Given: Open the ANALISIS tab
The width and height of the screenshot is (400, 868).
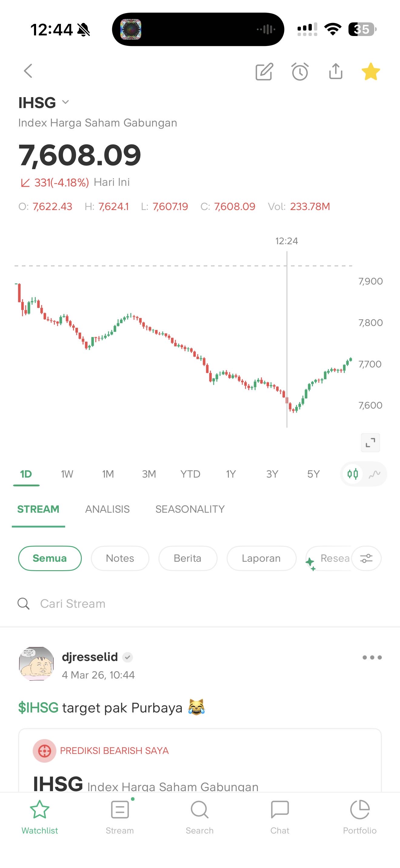Looking at the screenshot, I should click(x=107, y=509).
